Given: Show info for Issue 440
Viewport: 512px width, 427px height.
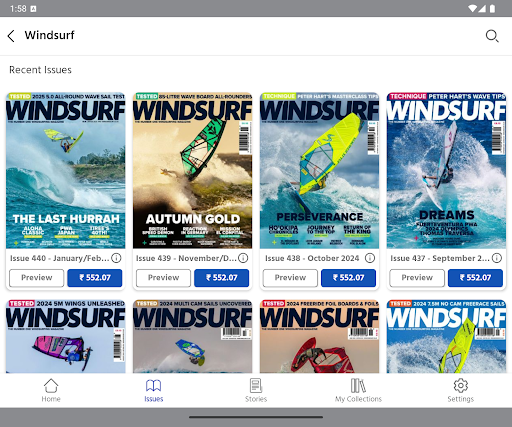Looking at the screenshot, I should coord(116,258).
